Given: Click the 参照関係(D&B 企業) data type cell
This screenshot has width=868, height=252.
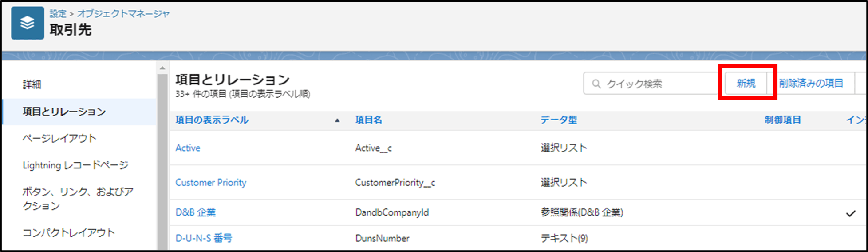Looking at the screenshot, I should pos(582,212).
